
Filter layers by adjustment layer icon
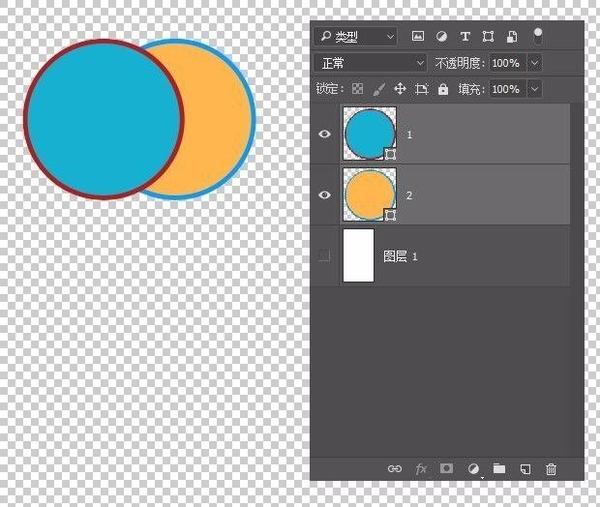click(x=441, y=36)
